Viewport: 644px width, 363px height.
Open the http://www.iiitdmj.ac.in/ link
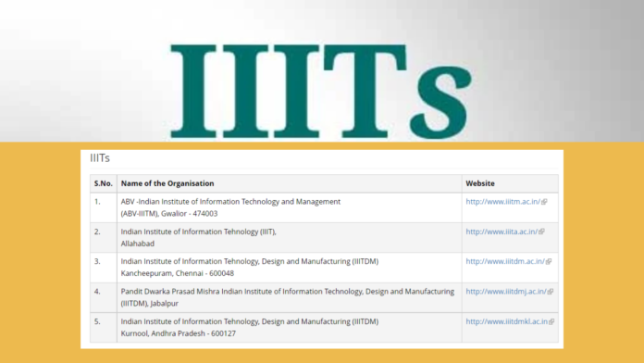tap(506, 291)
